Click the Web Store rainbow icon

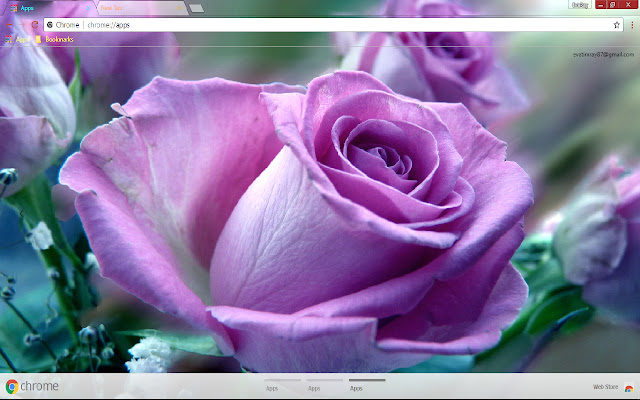click(x=629, y=388)
